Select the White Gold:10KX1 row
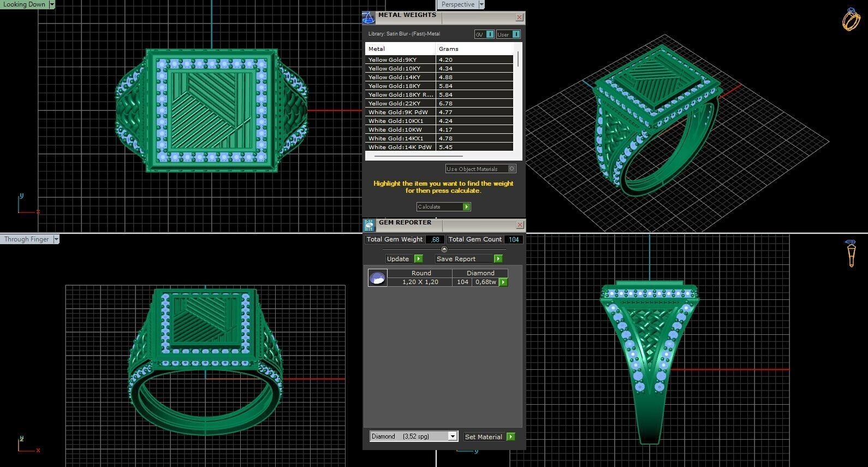Viewport: 868px width, 467px height. click(439, 121)
